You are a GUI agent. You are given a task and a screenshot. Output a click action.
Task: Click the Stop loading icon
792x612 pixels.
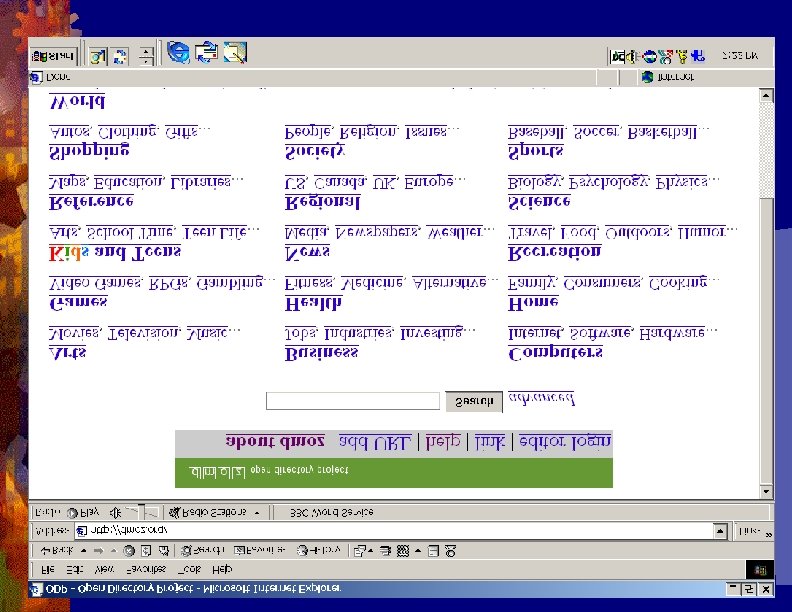pyautogui.click(x=129, y=551)
